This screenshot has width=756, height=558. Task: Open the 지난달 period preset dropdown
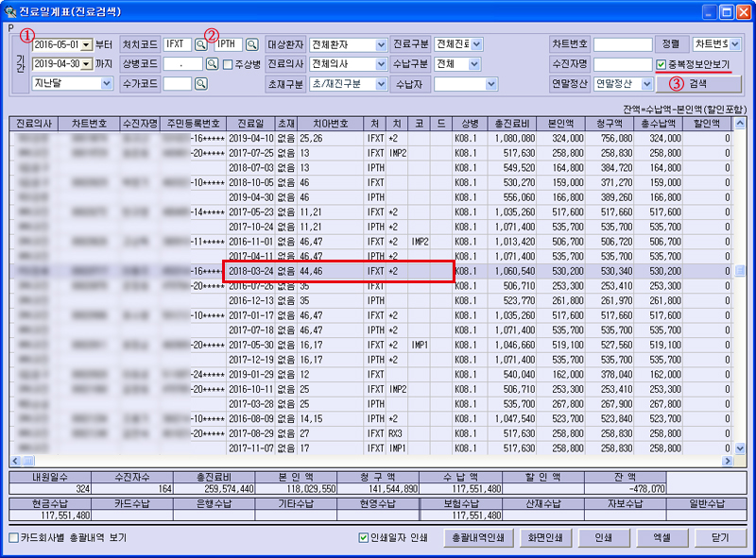105,83
